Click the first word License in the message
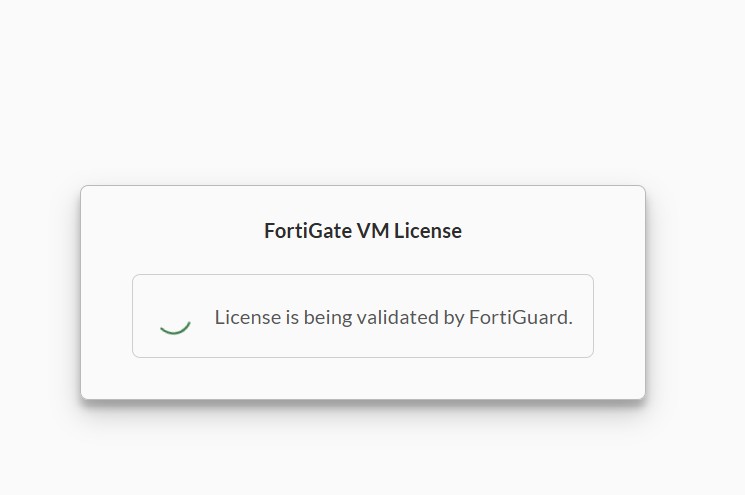This screenshot has width=745, height=495. pos(247,318)
